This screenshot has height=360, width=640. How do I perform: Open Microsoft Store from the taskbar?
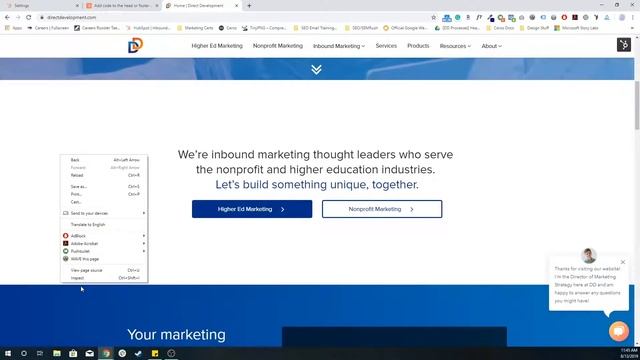point(73,353)
